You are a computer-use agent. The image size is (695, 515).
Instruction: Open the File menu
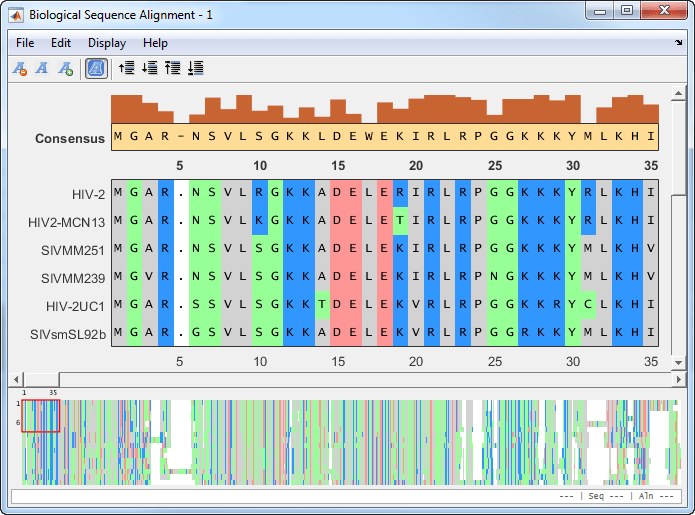click(x=25, y=43)
